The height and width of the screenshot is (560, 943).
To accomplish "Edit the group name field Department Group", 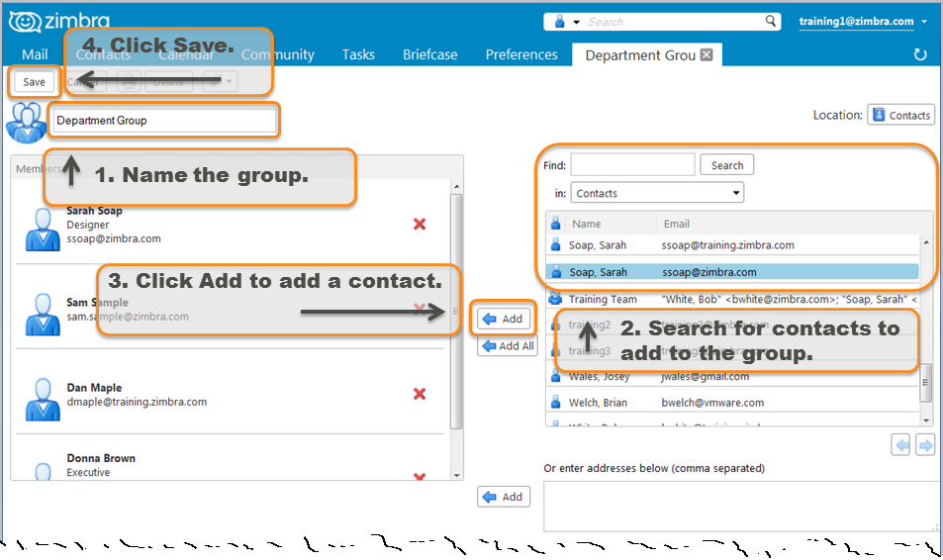I will [x=165, y=121].
